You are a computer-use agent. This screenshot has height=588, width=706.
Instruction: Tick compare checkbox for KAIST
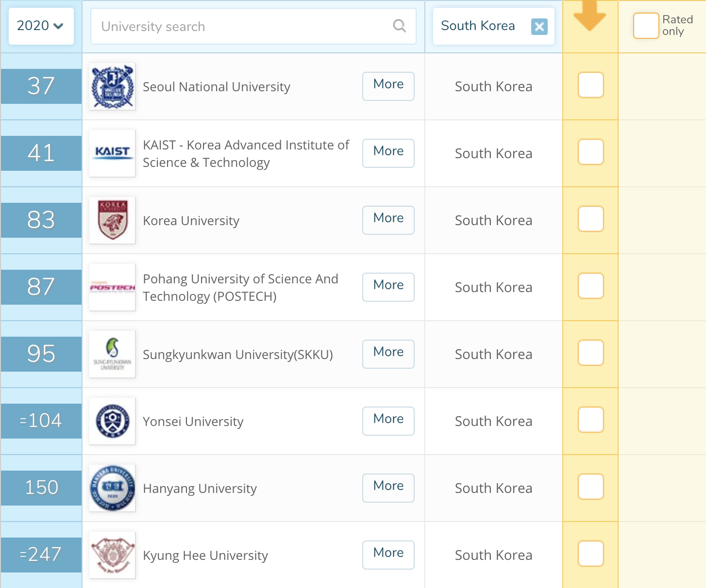591,152
